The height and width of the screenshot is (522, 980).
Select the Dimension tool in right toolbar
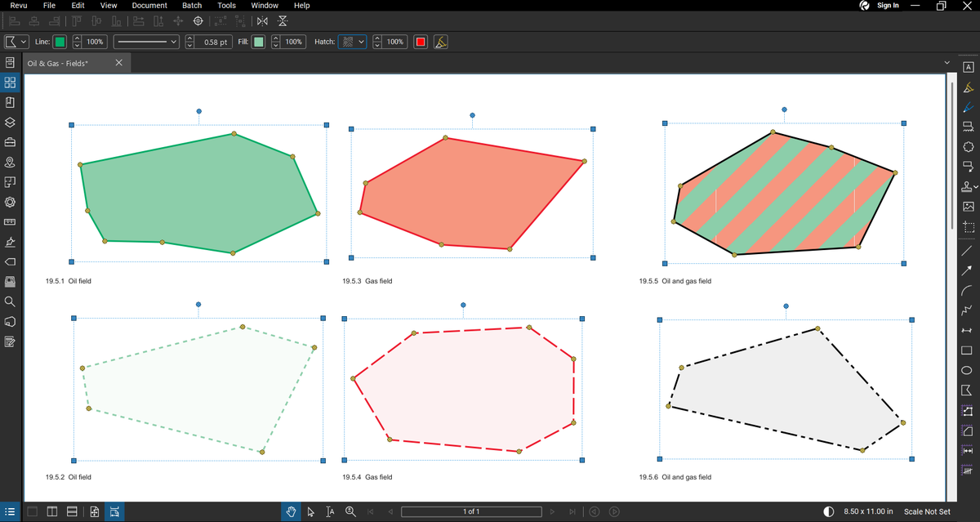pyautogui.click(x=968, y=330)
